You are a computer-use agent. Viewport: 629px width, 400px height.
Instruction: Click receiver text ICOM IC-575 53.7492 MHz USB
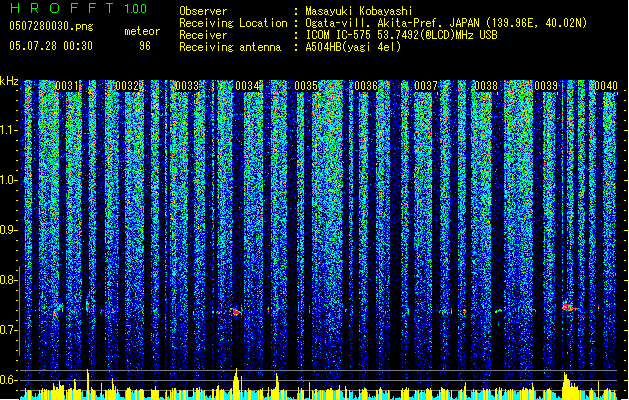click(x=402, y=35)
